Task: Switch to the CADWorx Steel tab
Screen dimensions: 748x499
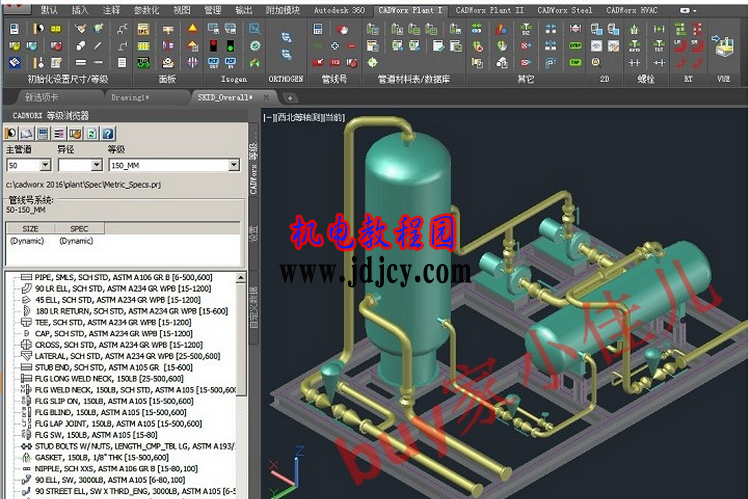Action: click(x=564, y=10)
